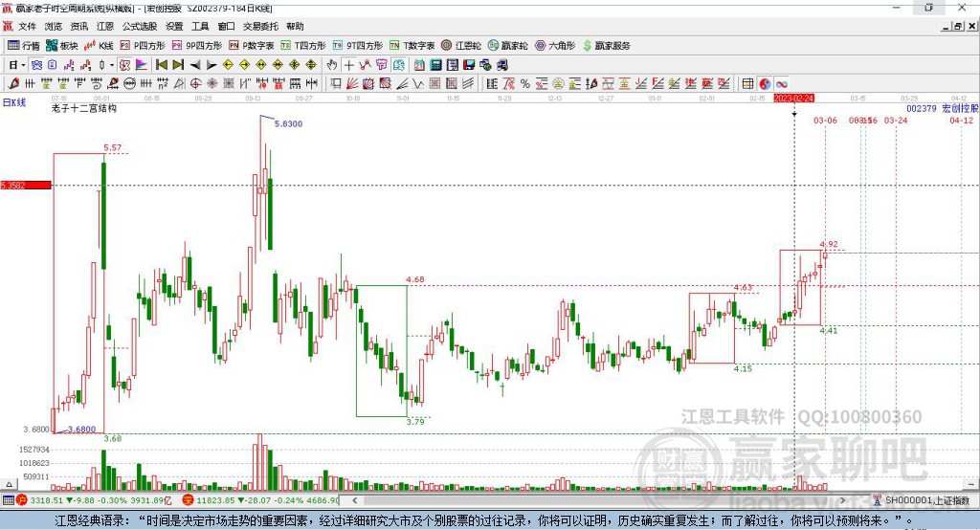Open the T数字表 tool
The width and height of the screenshot is (980, 530).
click(412, 46)
